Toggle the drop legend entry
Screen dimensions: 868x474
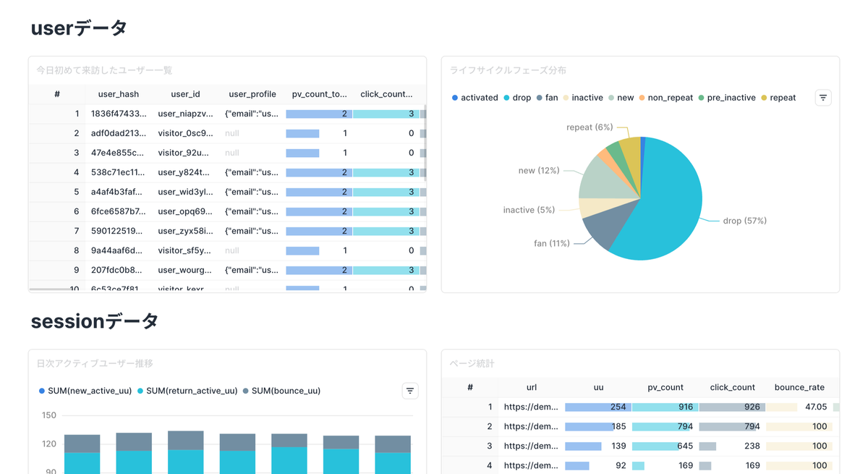[517, 98]
